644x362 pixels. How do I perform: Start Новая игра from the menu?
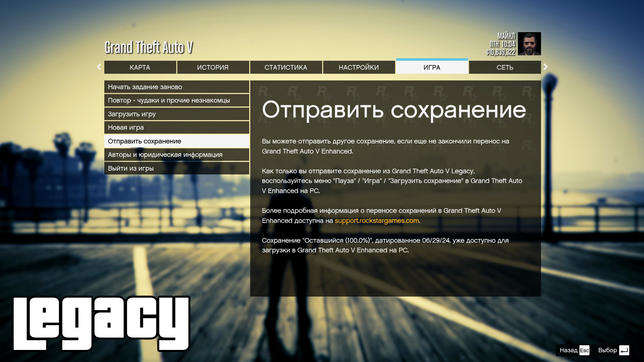pyautogui.click(x=177, y=127)
